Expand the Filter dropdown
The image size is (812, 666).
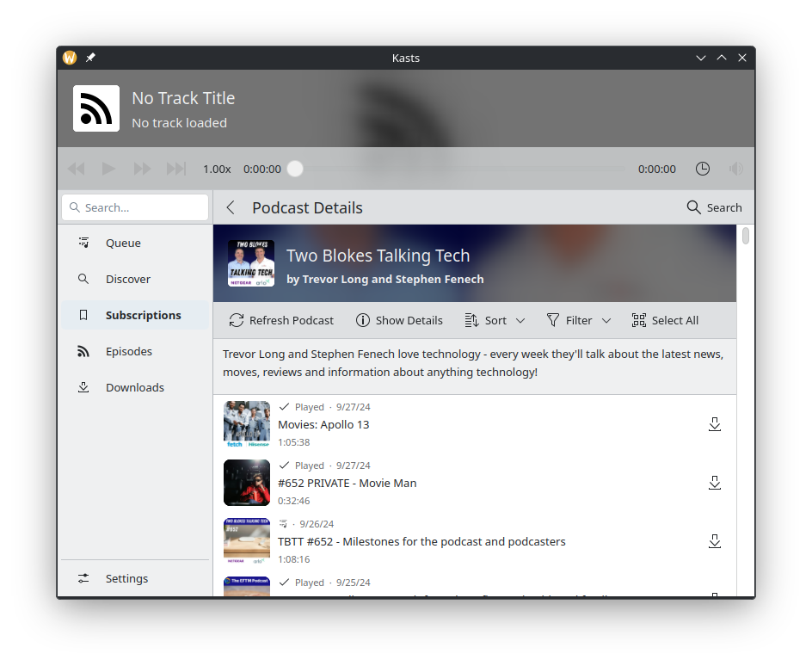(x=578, y=321)
